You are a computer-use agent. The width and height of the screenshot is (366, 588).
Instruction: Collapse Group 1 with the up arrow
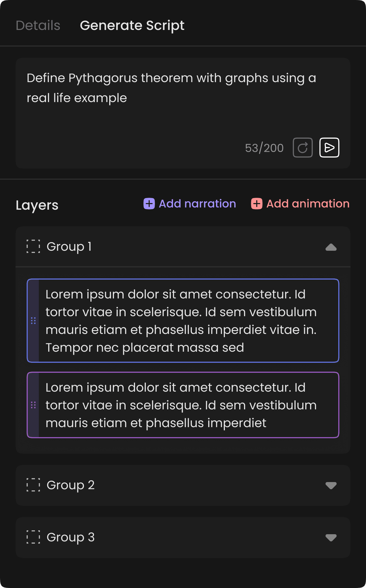pyautogui.click(x=331, y=247)
